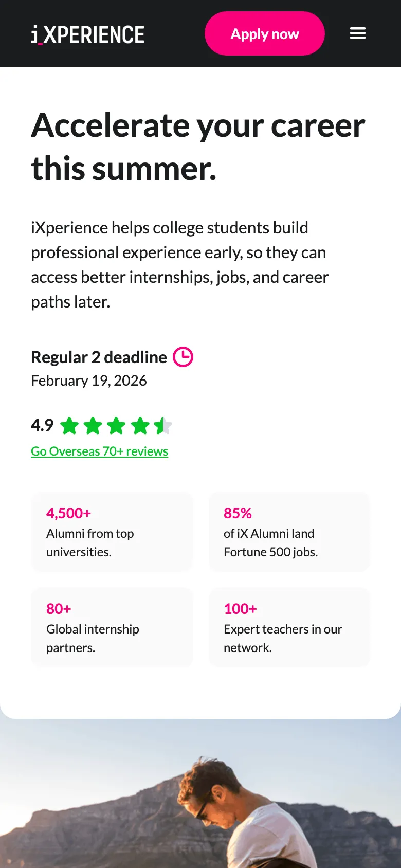Click the pink clock deadline icon
This screenshot has height=868, width=401.
tap(183, 357)
